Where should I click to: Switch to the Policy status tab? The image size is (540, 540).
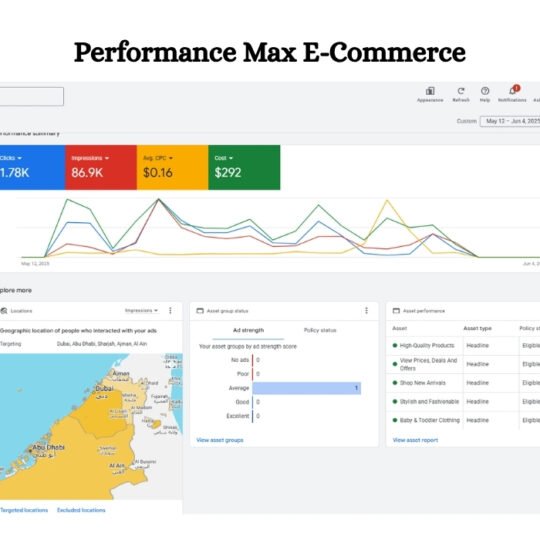320,330
